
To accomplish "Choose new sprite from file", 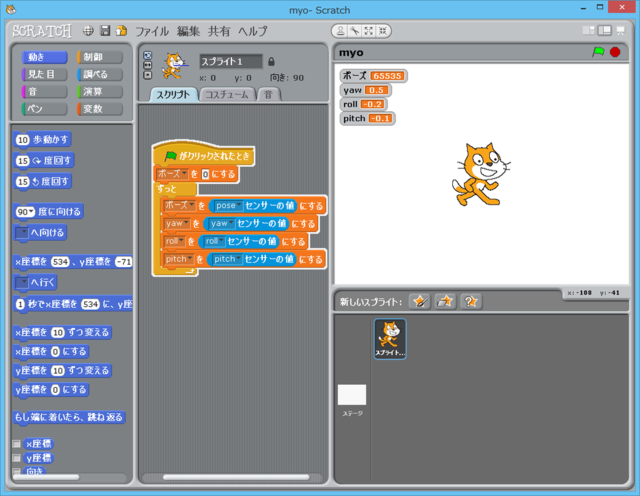I will click(445, 302).
